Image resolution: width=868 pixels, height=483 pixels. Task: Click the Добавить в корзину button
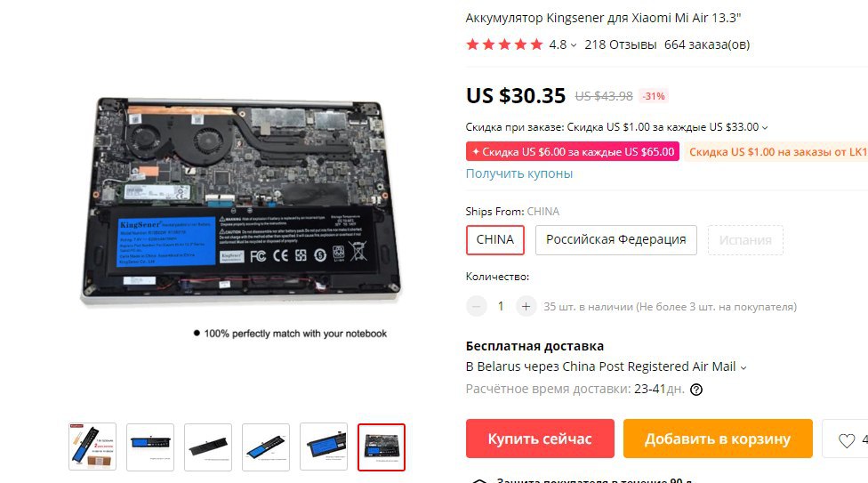pyautogui.click(x=718, y=439)
